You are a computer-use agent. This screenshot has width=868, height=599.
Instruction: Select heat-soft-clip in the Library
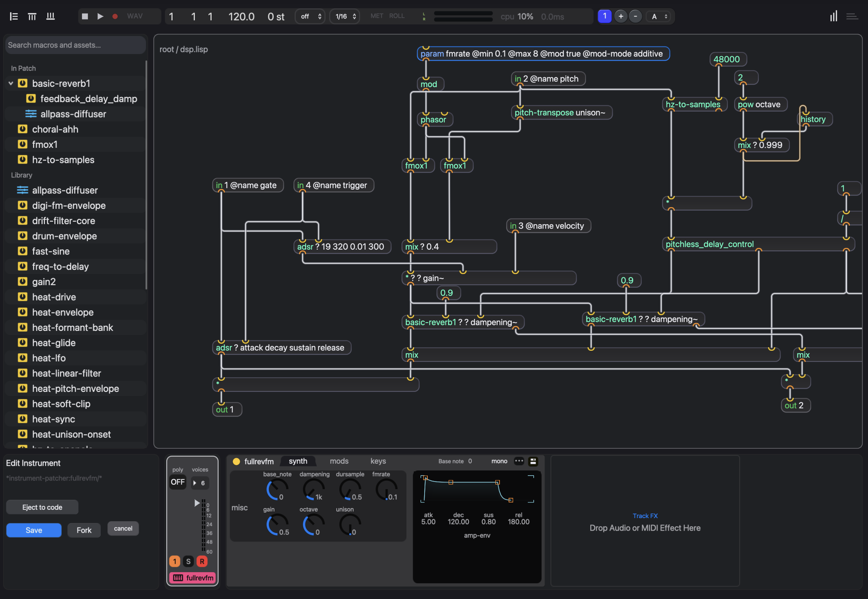click(x=61, y=404)
